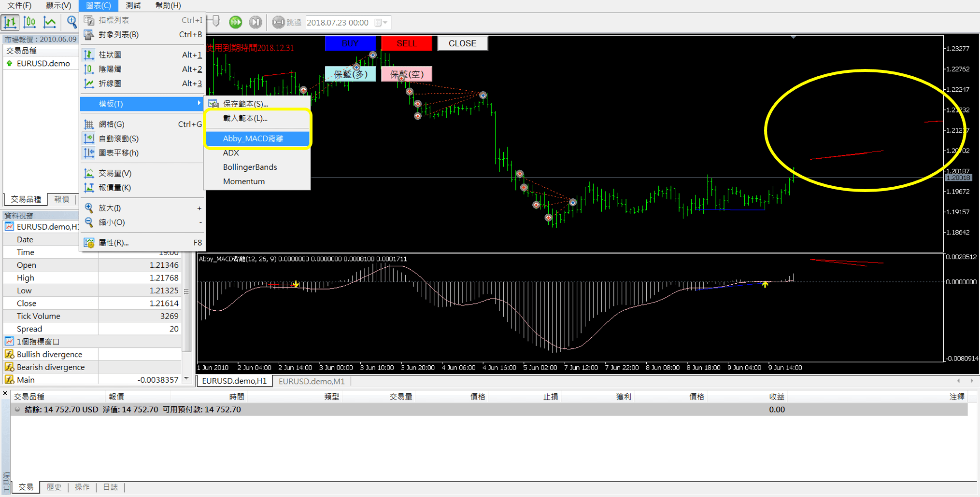Screen dimensions: 980x497
Task: Toggle 圖表平移(h) chart shift option
Action: (118, 153)
